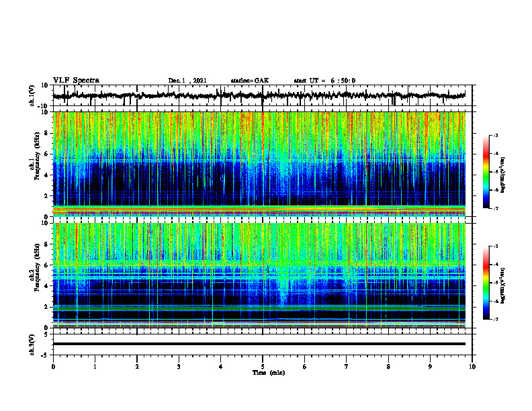The height and width of the screenshot is (411, 532).
Task: Click the flat ch.3 voltage line
Action: tap(259, 344)
